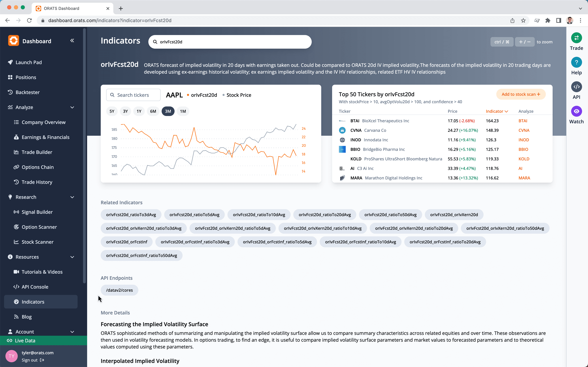The image size is (588, 367).
Task: Bookmark page with star icon
Action: click(x=523, y=20)
